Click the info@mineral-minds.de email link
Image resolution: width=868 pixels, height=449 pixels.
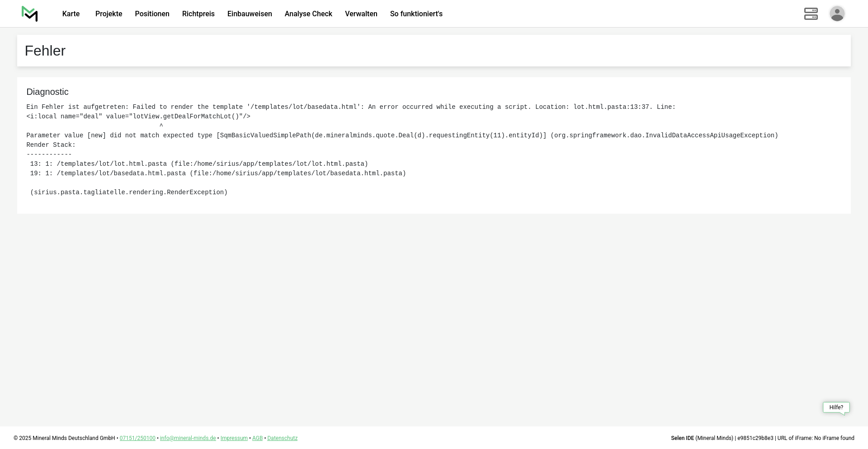188,438
